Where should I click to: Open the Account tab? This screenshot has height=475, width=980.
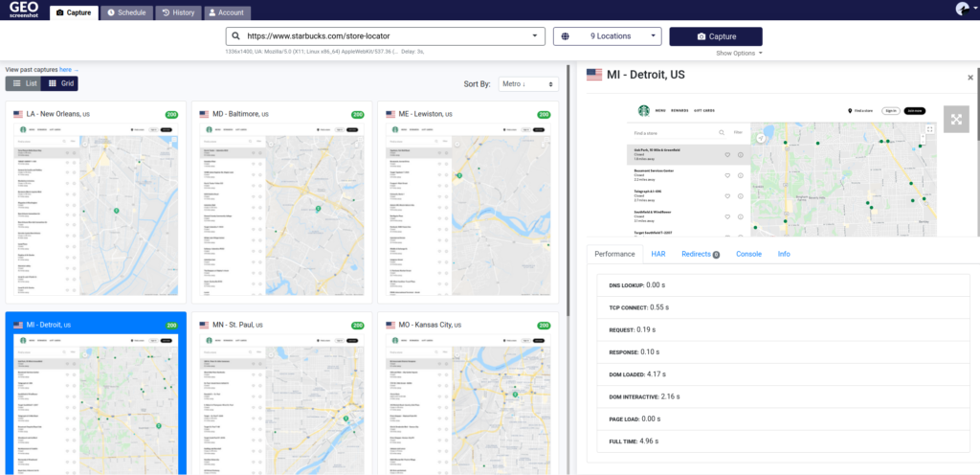click(x=228, y=12)
